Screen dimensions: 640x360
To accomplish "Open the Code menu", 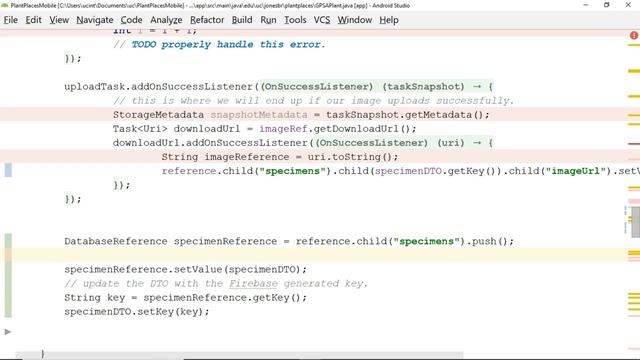I will click(x=131, y=20).
